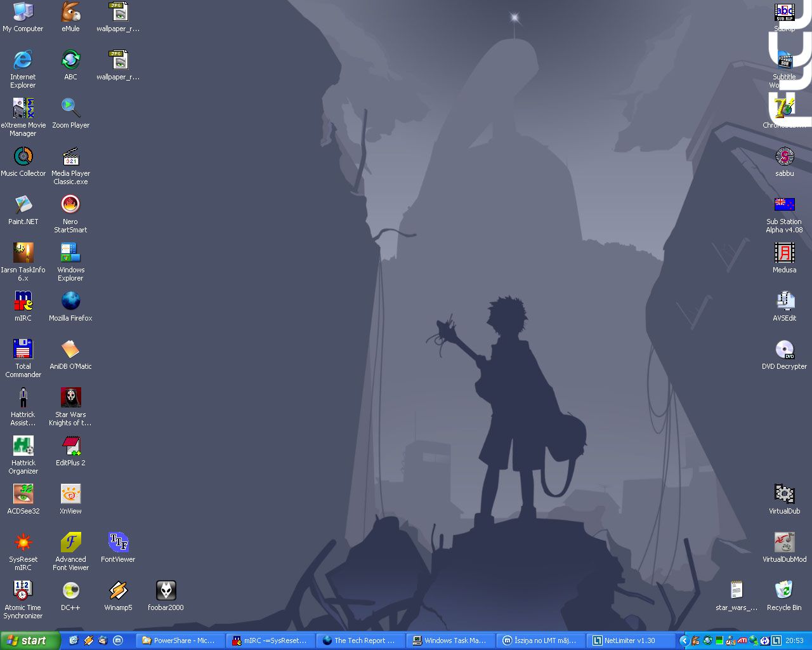Open Paint.NET desktop shortcut
Image resolution: width=812 pixels, height=650 pixels.
[23, 210]
